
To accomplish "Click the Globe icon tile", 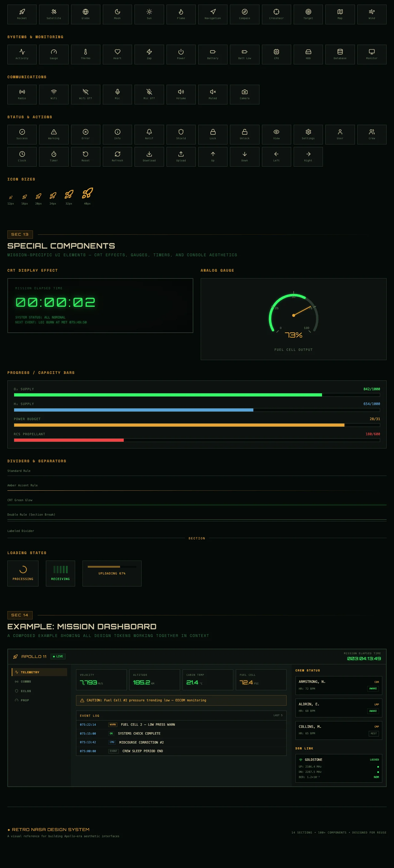I will pyautogui.click(x=86, y=14).
